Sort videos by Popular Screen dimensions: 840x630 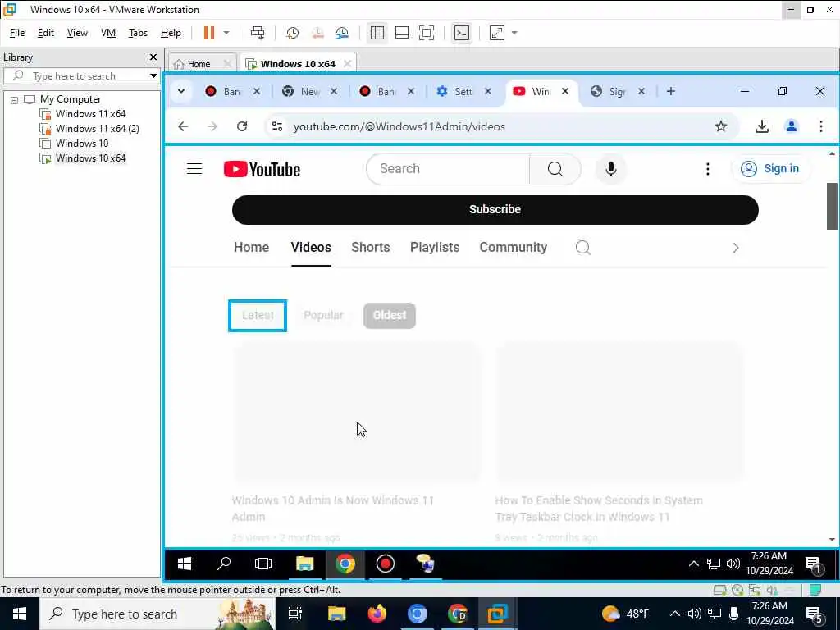[x=323, y=316]
